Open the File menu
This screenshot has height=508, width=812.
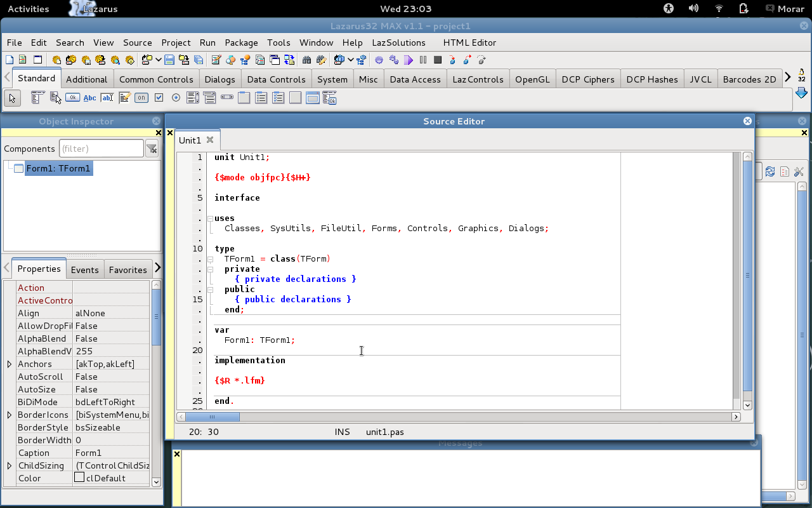(14, 43)
